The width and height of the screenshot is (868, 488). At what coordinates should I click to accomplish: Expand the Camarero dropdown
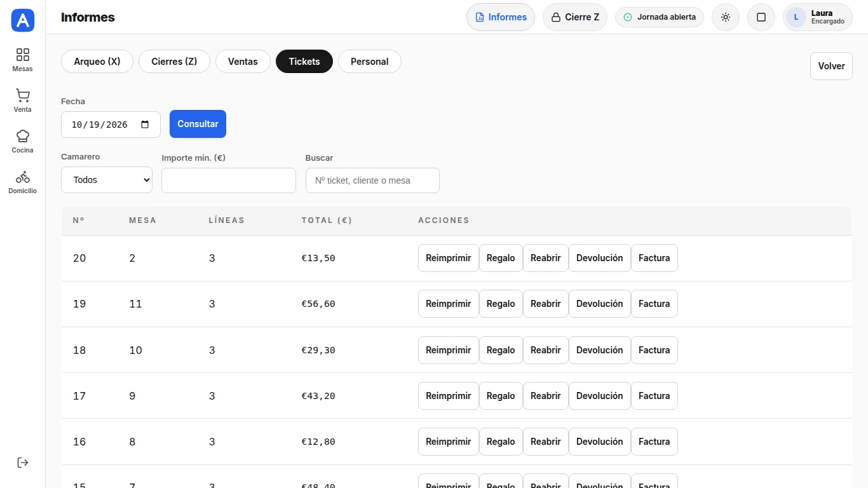click(107, 180)
